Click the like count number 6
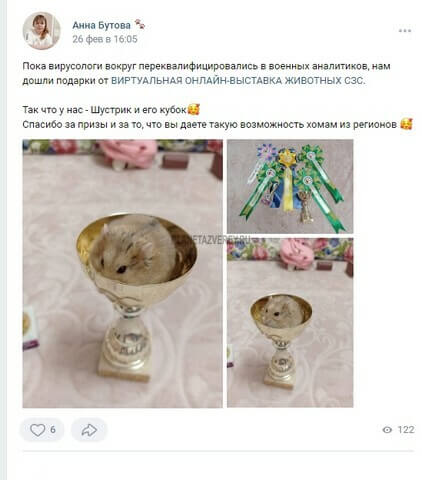 (x=53, y=430)
